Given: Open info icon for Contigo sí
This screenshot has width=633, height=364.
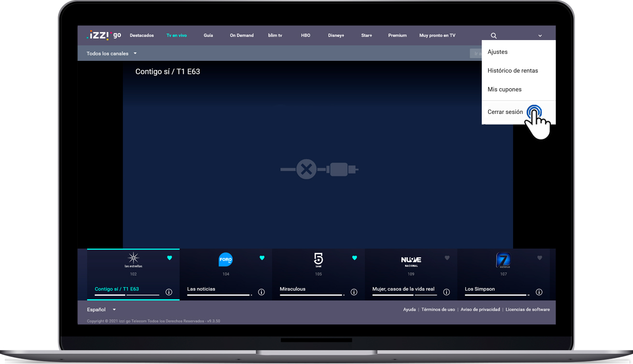Looking at the screenshot, I should pos(169,292).
